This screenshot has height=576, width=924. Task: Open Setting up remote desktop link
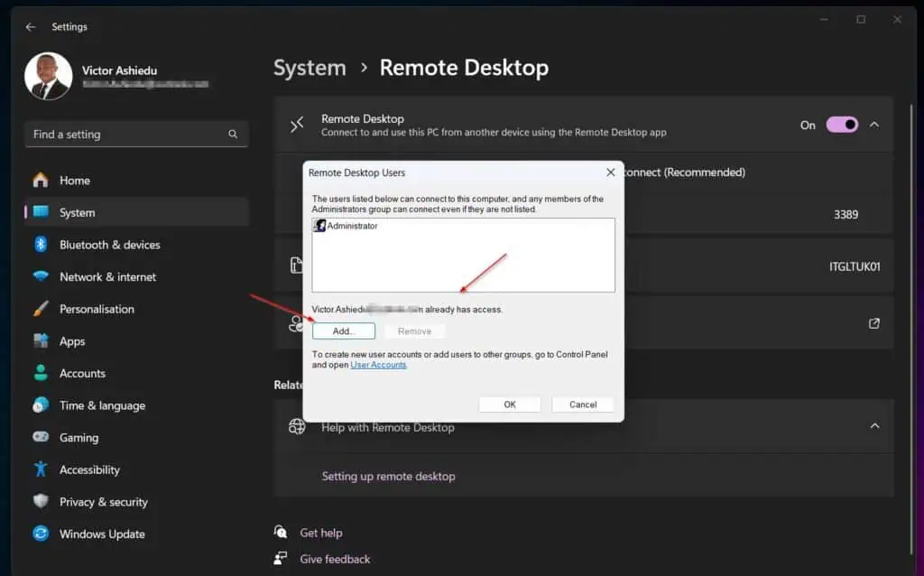click(388, 477)
